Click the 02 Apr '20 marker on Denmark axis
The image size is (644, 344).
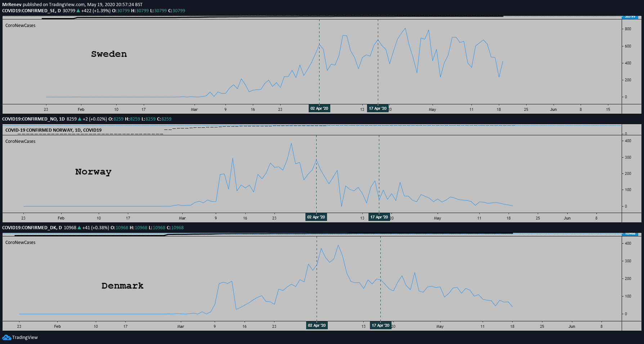click(x=317, y=325)
